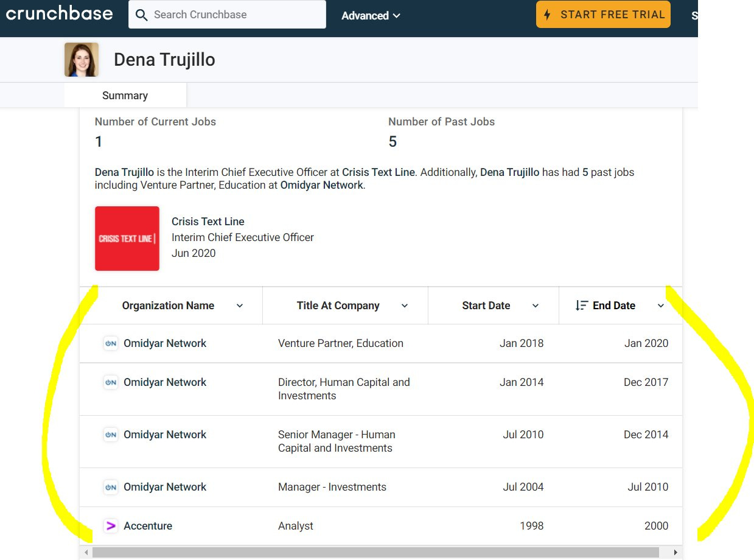Viewport: 754px width, 560px height.
Task: Sort by Title At Company header
Action: pos(338,306)
